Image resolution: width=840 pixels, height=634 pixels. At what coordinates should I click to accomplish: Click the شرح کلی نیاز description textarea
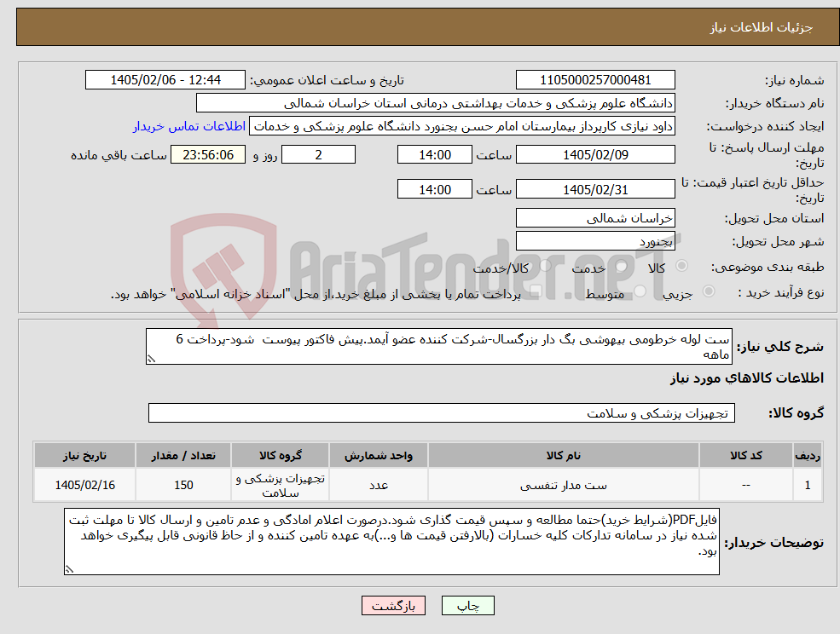point(438,347)
